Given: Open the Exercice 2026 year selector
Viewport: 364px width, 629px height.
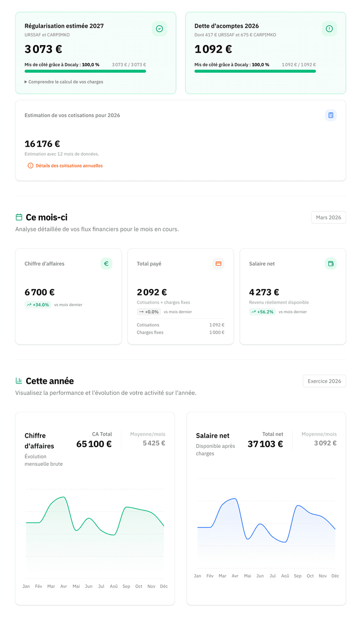Looking at the screenshot, I should (x=324, y=381).
